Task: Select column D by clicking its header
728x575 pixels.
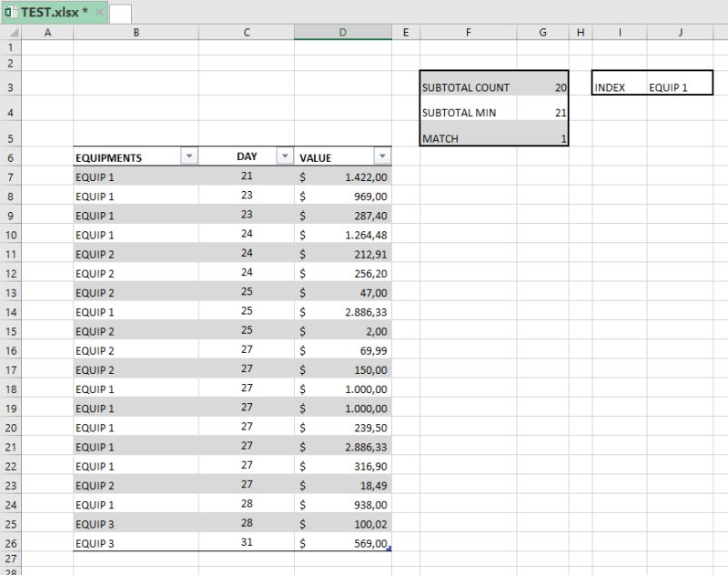Action: pyautogui.click(x=343, y=32)
